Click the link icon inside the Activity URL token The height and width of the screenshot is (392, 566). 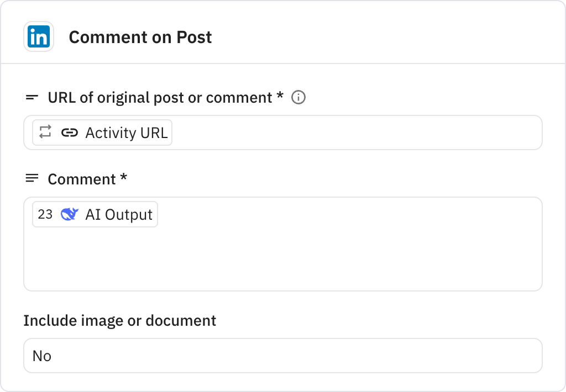tap(71, 133)
